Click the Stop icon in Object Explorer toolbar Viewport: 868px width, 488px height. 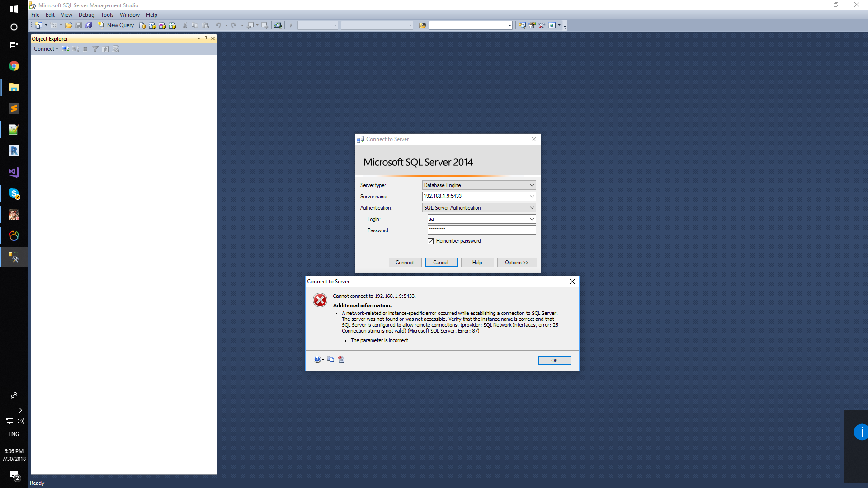(x=85, y=49)
